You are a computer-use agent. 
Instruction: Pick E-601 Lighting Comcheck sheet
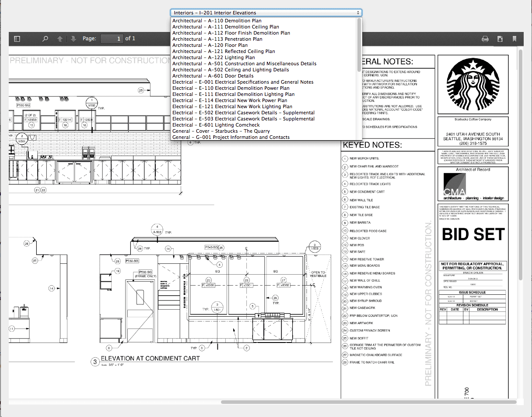point(264,125)
